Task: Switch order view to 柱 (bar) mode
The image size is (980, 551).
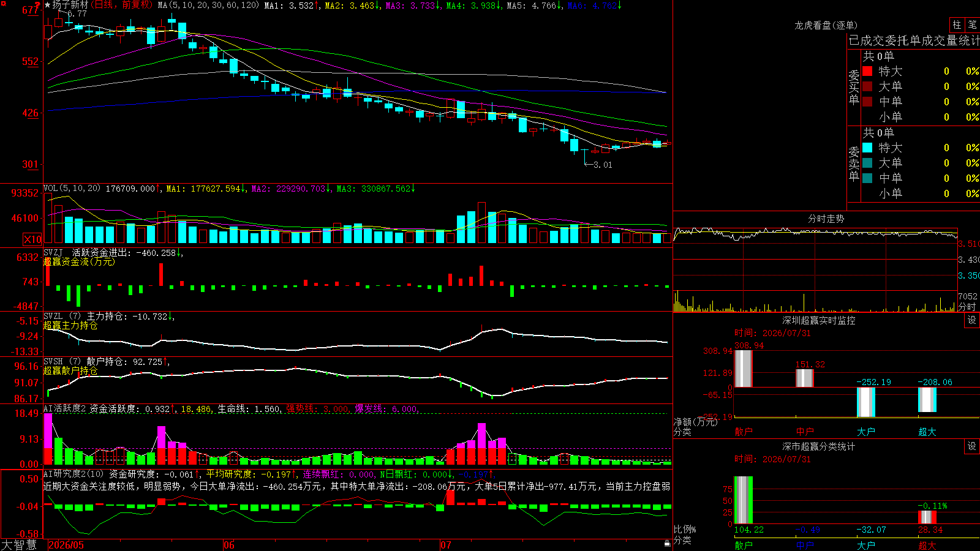Action: click(957, 24)
